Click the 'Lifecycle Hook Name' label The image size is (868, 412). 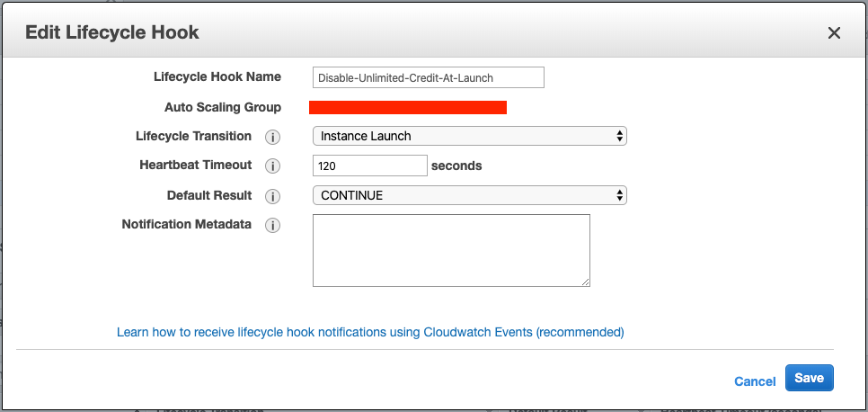point(217,76)
